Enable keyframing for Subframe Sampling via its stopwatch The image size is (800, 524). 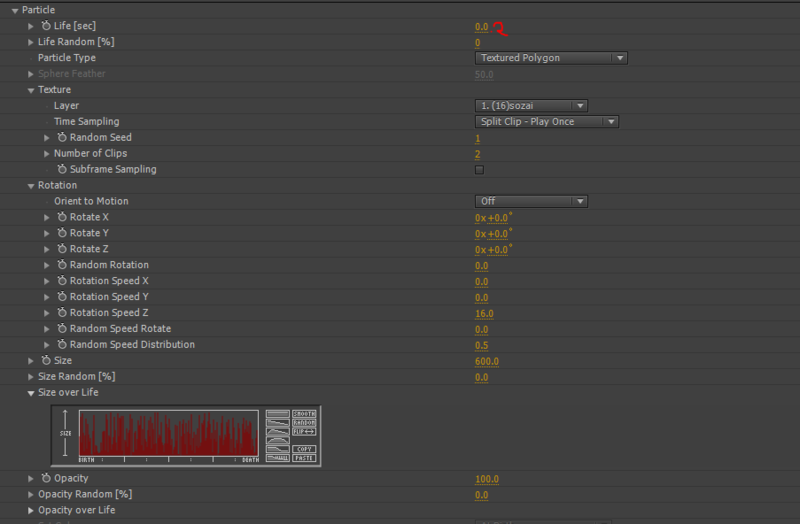(x=62, y=169)
